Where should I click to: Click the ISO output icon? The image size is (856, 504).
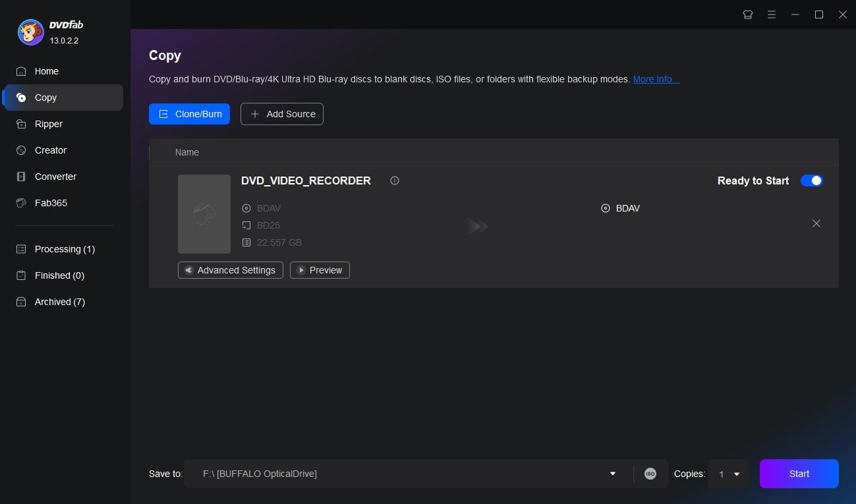tap(650, 474)
